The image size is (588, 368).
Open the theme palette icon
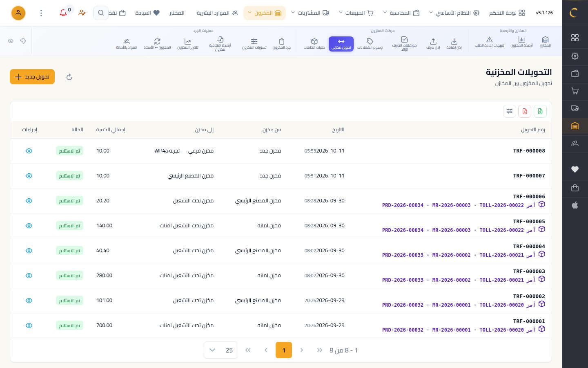[23, 41]
